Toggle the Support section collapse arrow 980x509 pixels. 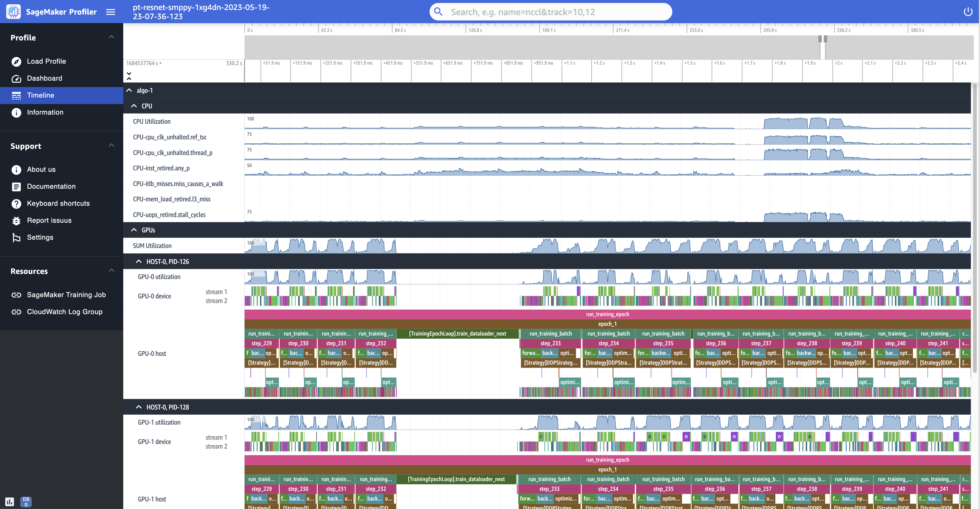[111, 145]
